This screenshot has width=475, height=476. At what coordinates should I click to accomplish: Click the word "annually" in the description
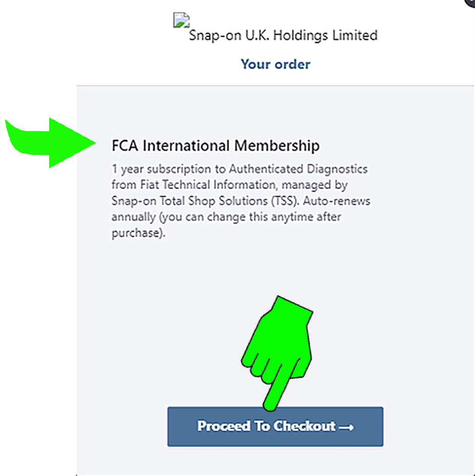tap(132, 216)
